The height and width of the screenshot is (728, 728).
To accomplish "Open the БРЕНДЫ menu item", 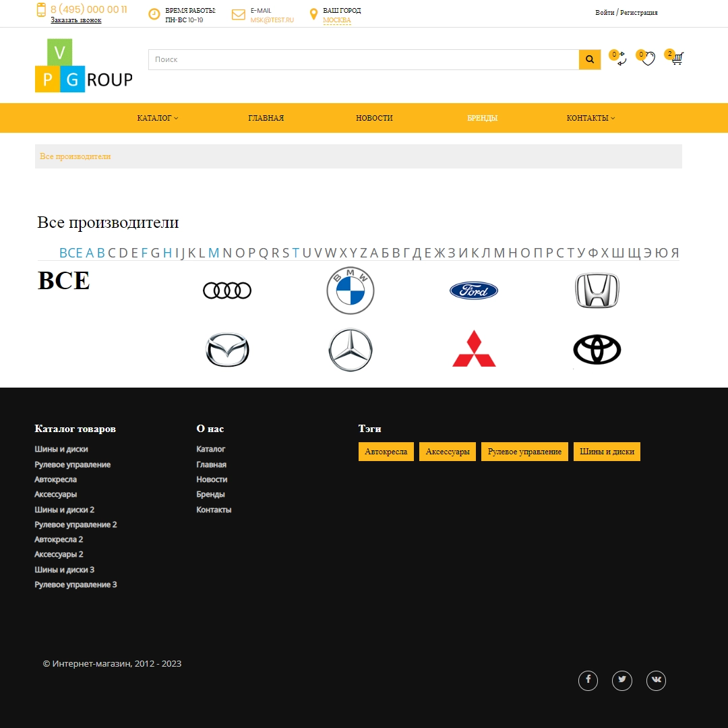I will (482, 118).
